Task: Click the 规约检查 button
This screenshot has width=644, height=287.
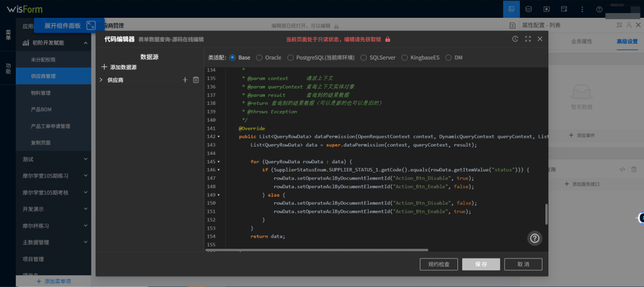Action: coord(439,265)
